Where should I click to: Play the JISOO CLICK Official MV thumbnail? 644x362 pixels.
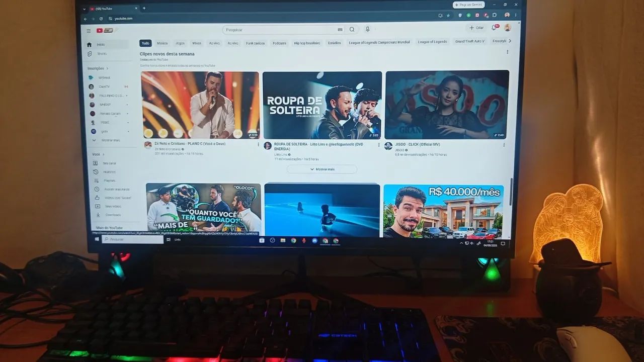447,105
